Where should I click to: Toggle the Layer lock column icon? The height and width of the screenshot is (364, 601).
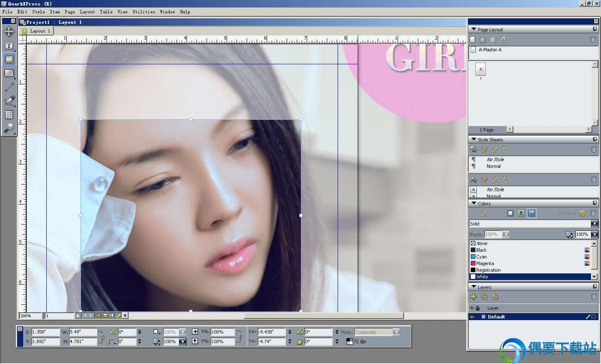477,308
